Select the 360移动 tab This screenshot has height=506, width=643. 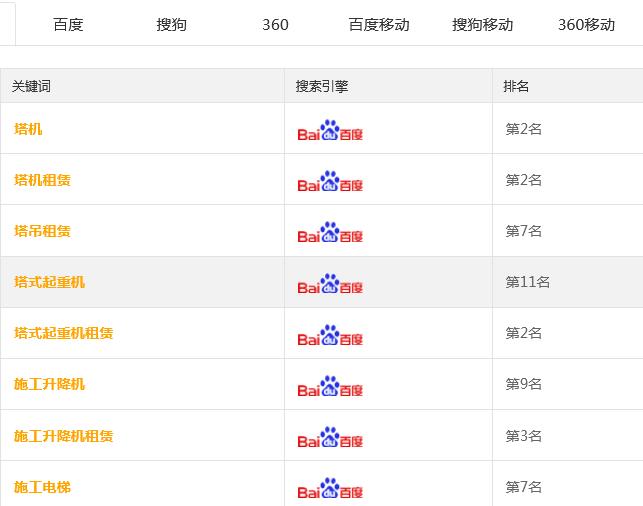pos(586,25)
